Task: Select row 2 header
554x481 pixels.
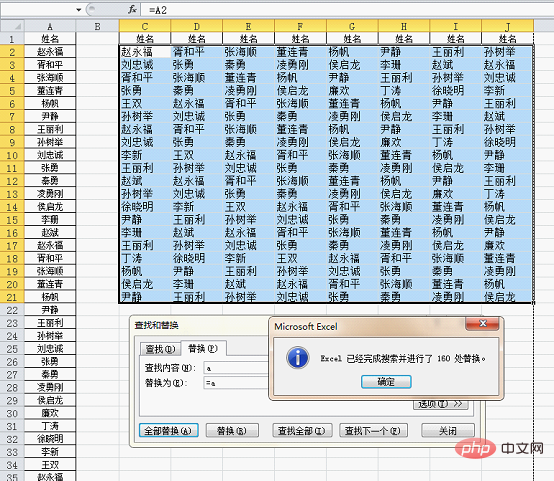Action: [12, 52]
